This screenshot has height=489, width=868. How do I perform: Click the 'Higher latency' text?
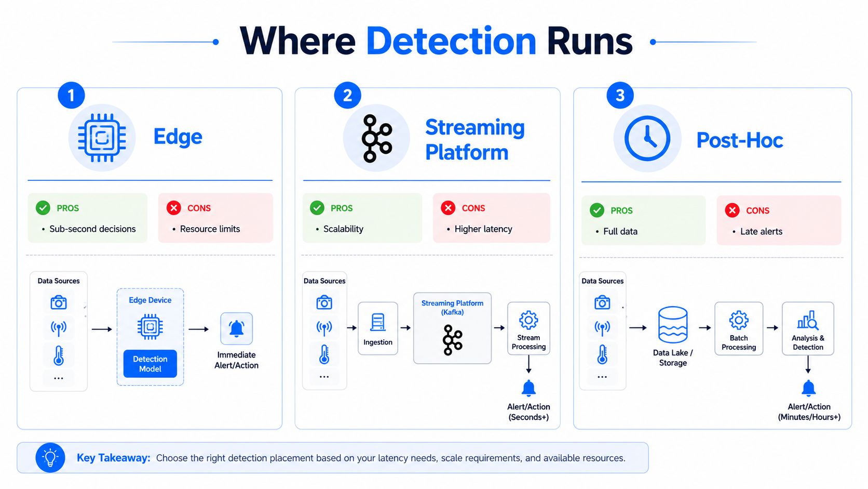point(483,229)
